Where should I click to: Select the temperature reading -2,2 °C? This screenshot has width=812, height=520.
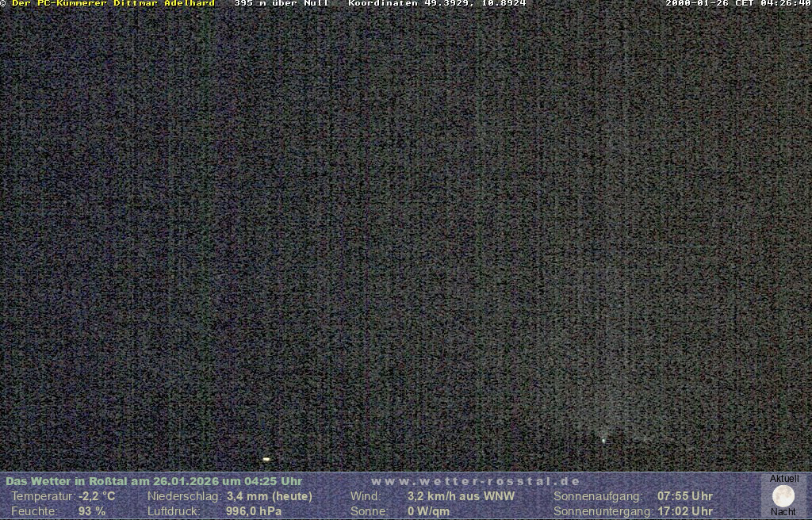coord(97,496)
